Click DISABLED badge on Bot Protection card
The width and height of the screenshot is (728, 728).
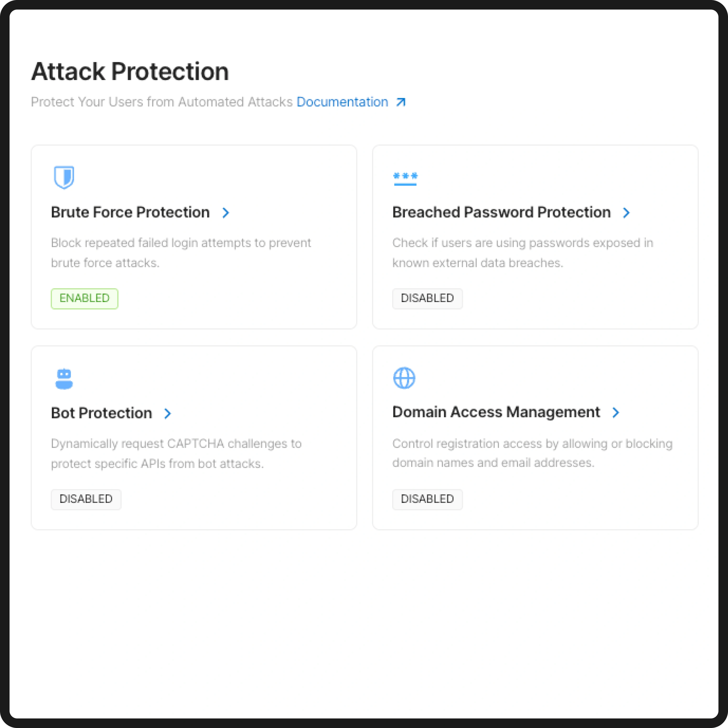click(86, 499)
